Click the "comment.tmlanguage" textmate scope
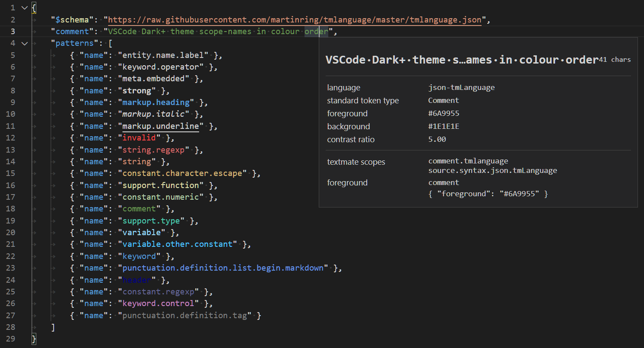This screenshot has height=348, width=644. click(x=468, y=161)
